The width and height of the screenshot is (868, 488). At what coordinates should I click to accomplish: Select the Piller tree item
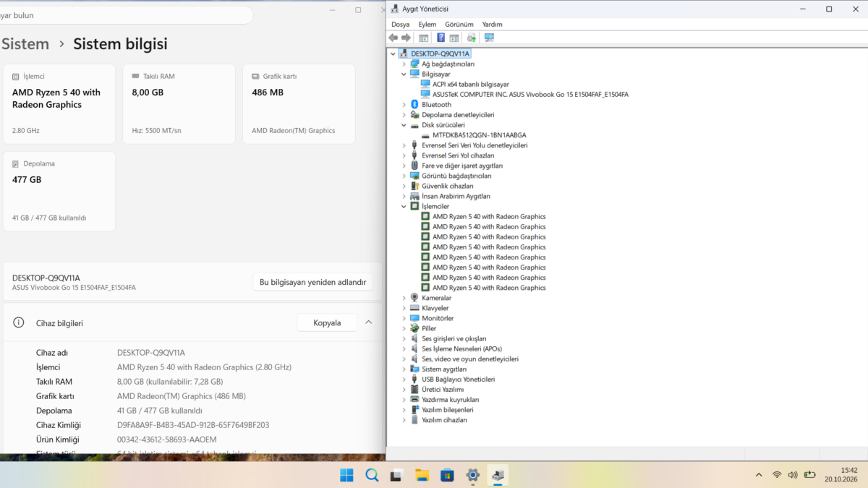tap(429, 328)
